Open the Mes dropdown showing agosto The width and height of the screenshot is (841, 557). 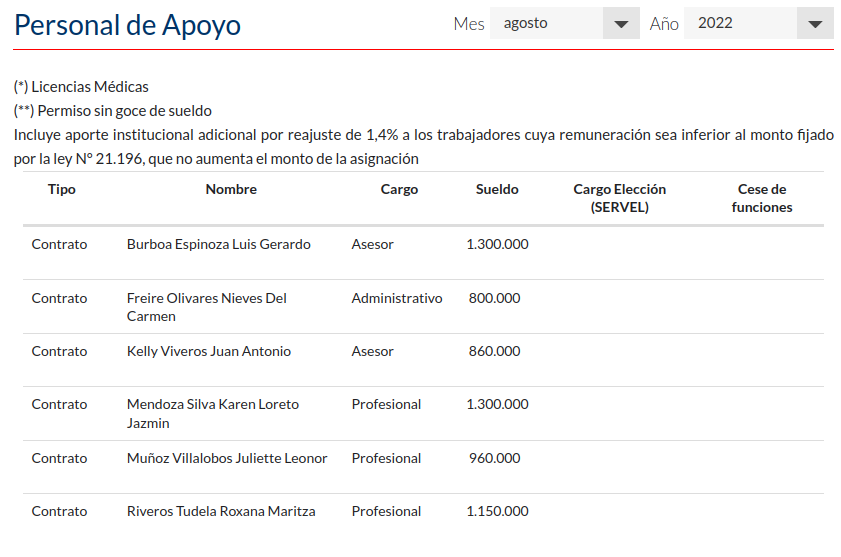(x=547, y=23)
